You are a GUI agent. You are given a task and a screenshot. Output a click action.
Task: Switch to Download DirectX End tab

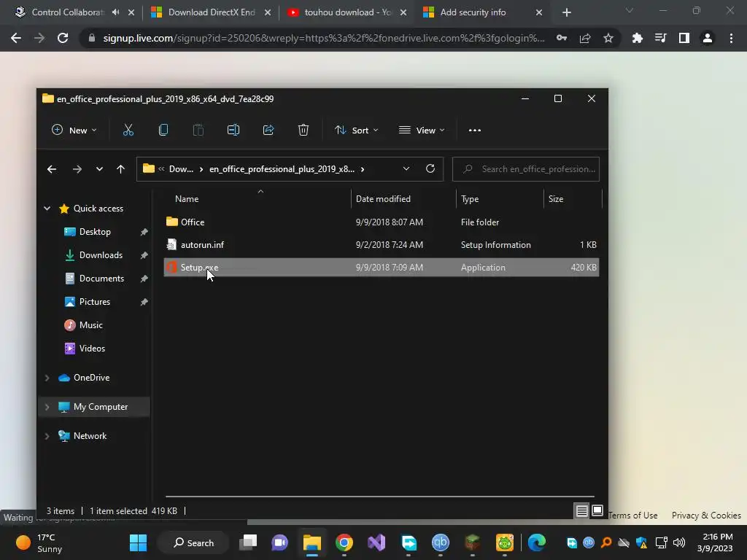tap(212, 12)
